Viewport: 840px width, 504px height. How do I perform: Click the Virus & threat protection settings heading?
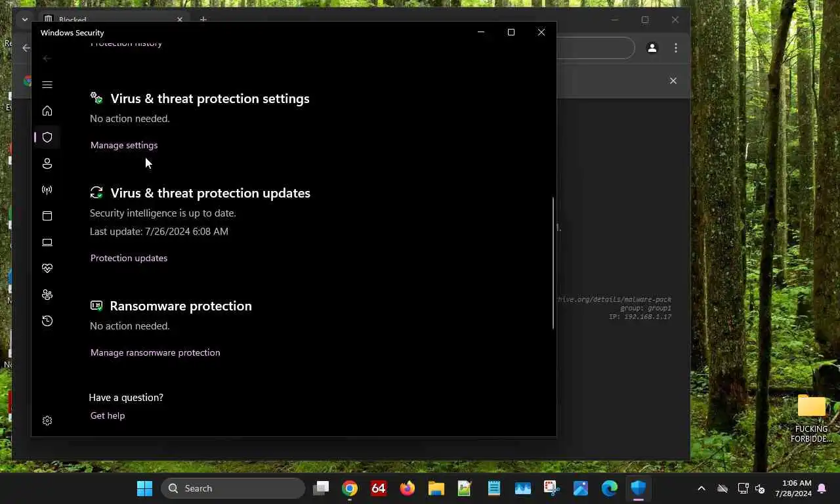[x=210, y=98]
